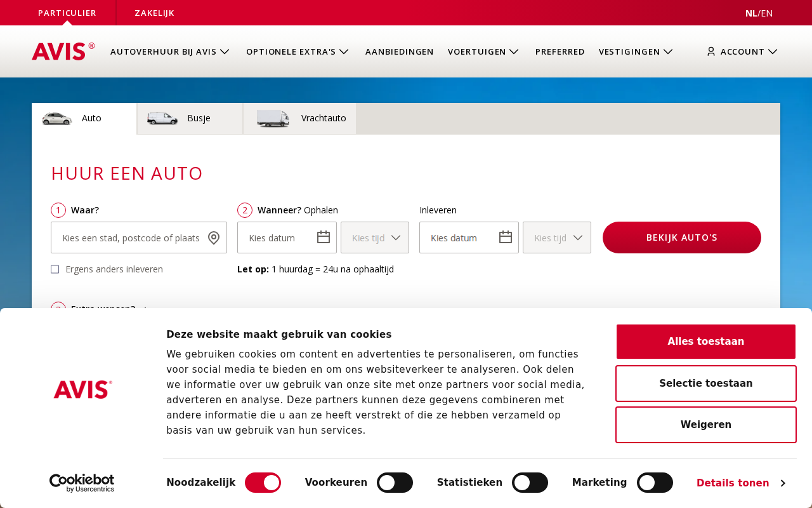The width and height of the screenshot is (812, 508).
Task: Click the Weigeren cookie button
Action: [706, 425]
